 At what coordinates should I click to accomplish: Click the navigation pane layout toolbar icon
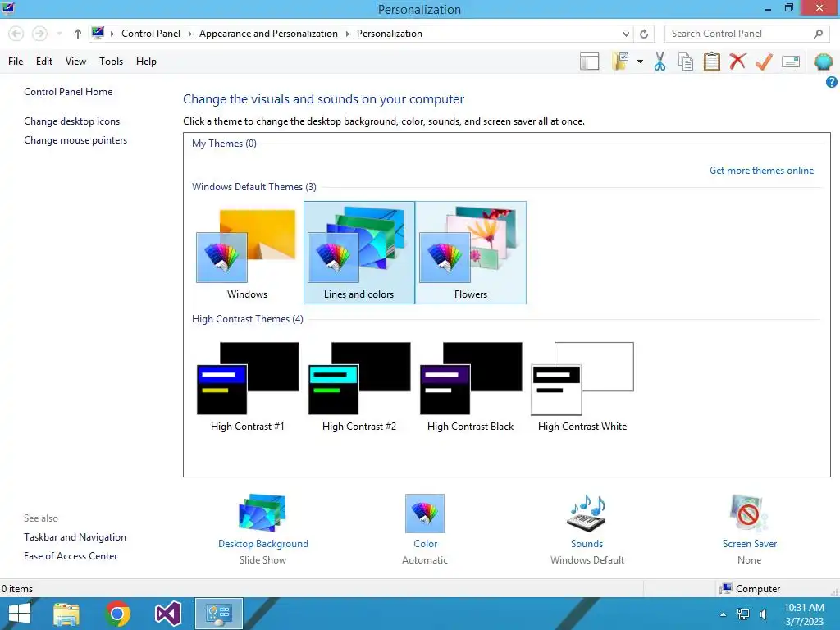[x=589, y=62]
